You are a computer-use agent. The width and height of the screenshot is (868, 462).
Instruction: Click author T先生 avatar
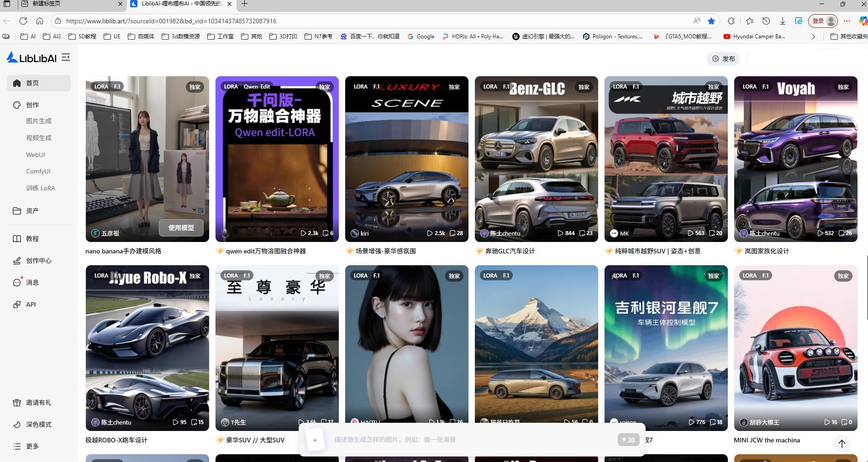(x=225, y=422)
